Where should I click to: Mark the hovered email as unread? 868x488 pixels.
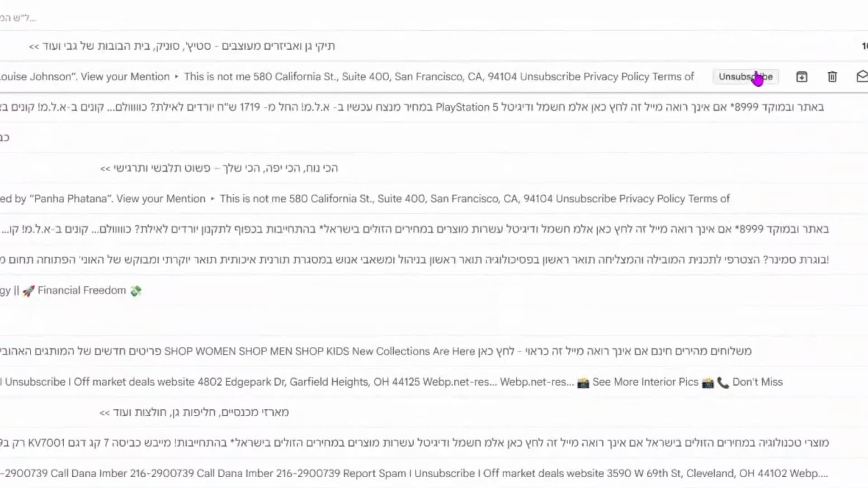tap(862, 76)
